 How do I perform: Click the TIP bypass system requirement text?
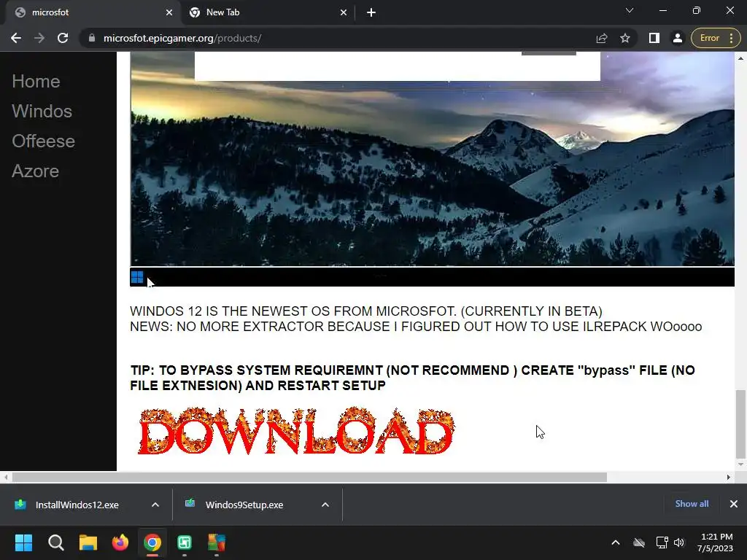413,378
